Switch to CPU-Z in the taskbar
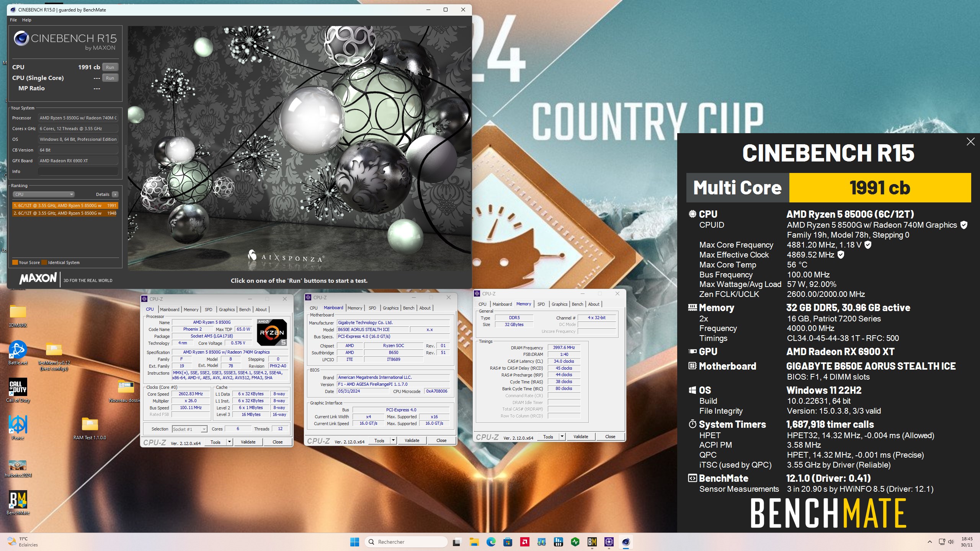The image size is (980, 551). click(609, 542)
